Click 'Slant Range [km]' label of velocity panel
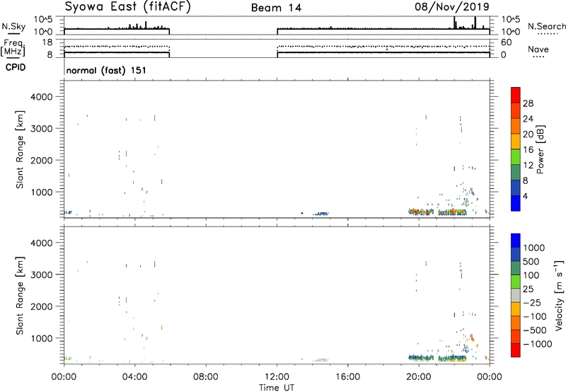 click(20, 296)
